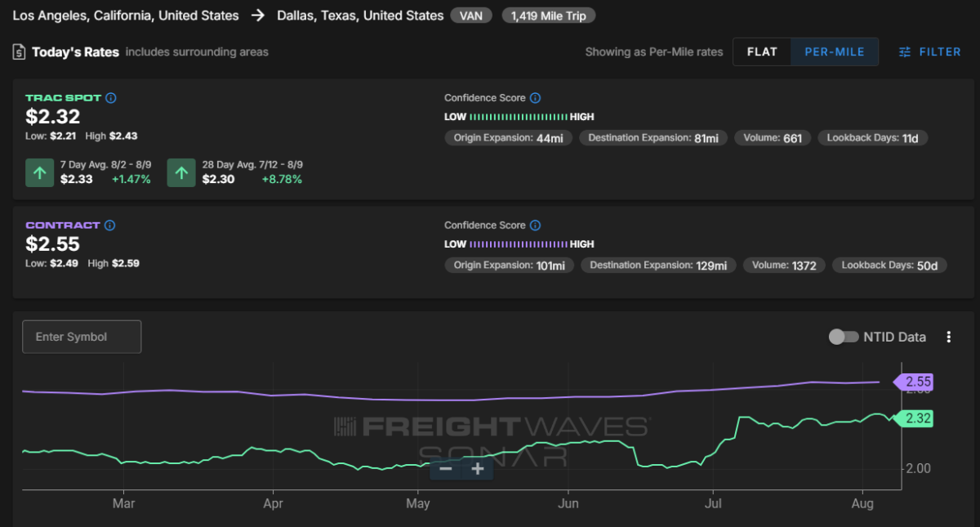Click the May label on chart axis

click(x=417, y=503)
